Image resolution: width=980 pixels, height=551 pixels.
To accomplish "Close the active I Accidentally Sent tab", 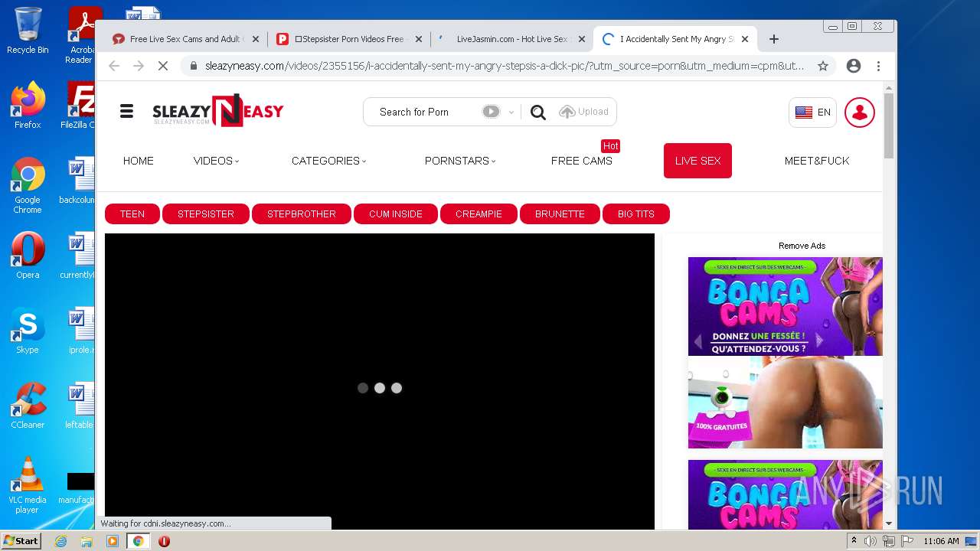I will [745, 39].
